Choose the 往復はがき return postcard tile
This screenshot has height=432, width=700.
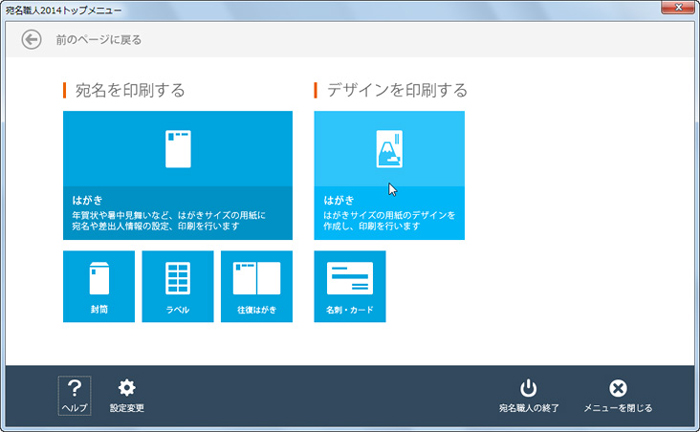tap(257, 286)
